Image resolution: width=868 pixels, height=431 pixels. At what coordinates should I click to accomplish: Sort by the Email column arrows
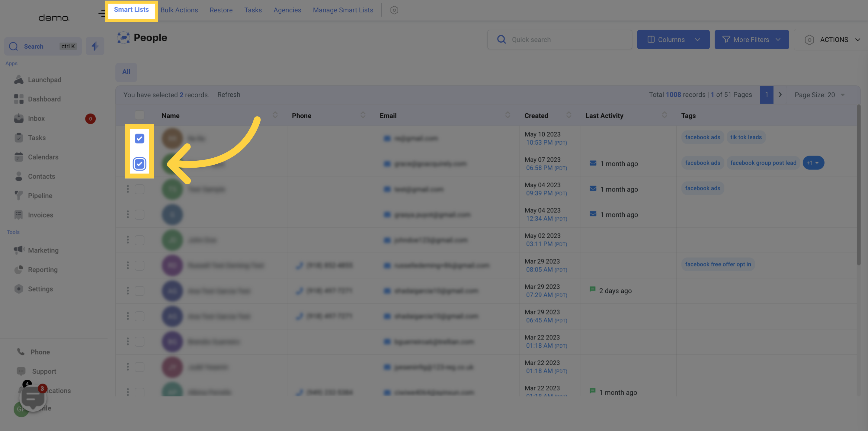[508, 115]
